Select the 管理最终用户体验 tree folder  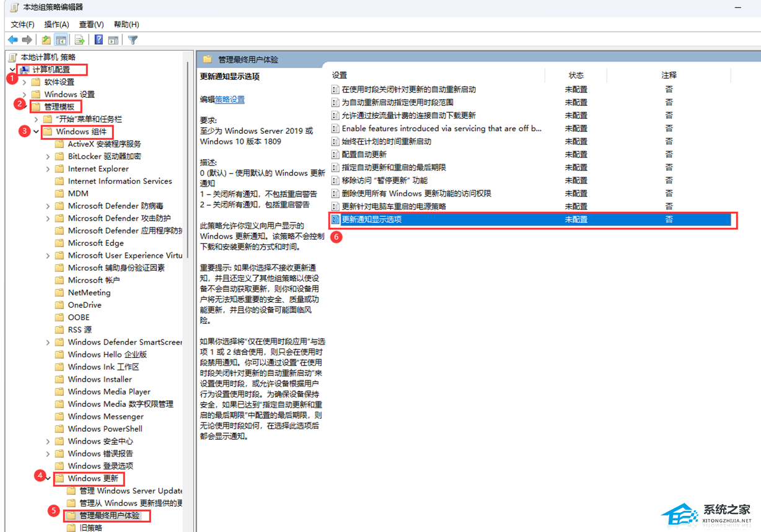tap(109, 515)
